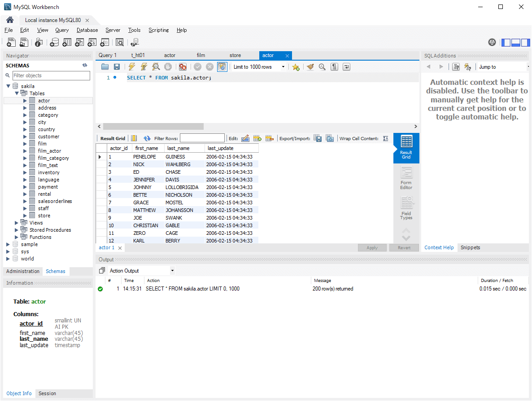Create new stored procedure icon
Image resolution: width=532 pixels, height=401 pixels.
92,42
